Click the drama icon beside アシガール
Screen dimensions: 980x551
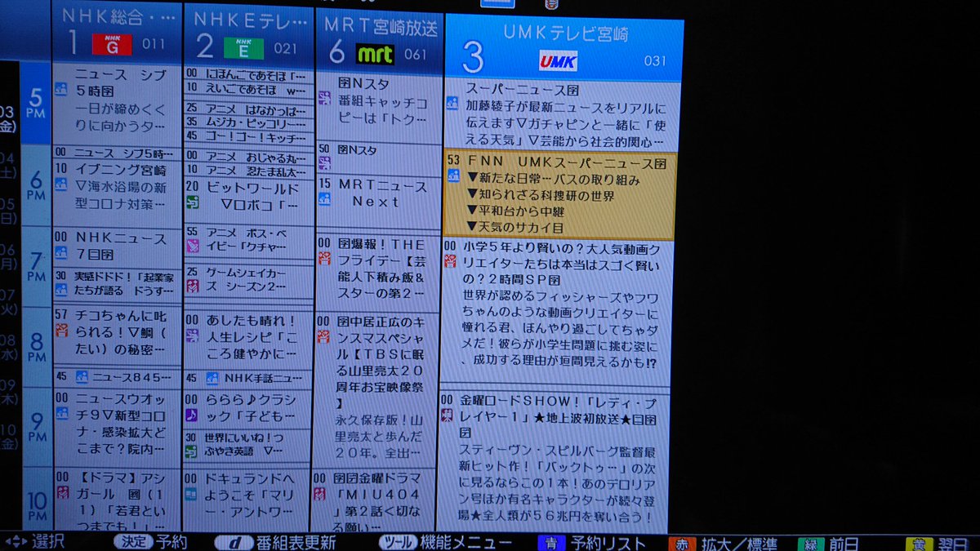[62, 492]
